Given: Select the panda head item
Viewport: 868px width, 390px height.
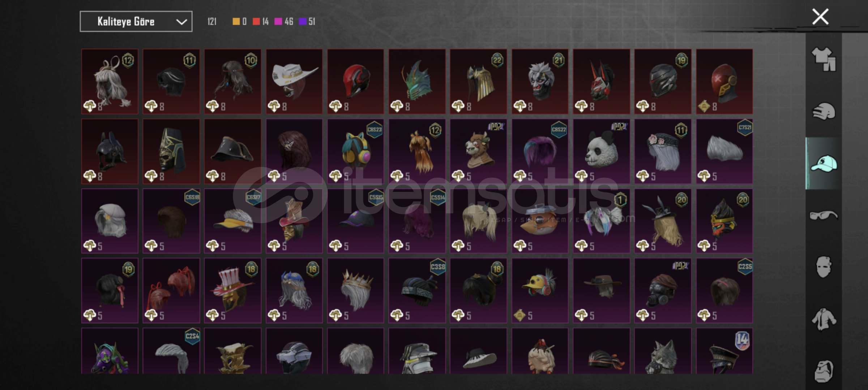Looking at the screenshot, I should [601, 152].
